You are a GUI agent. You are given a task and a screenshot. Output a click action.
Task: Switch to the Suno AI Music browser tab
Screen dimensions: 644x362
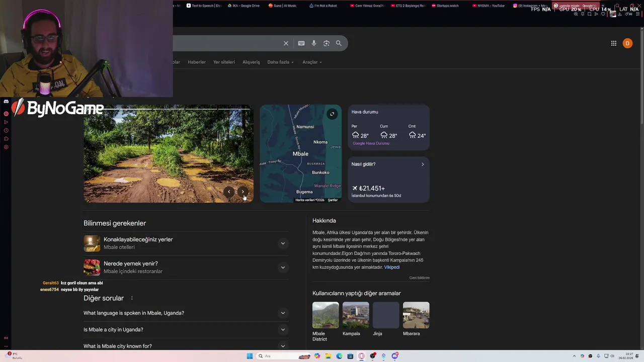(284, 6)
